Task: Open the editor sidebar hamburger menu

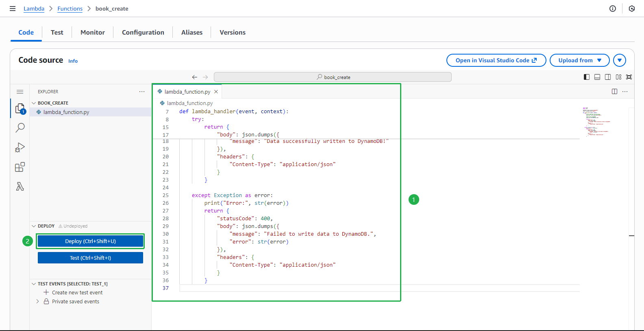Action: click(x=20, y=92)
